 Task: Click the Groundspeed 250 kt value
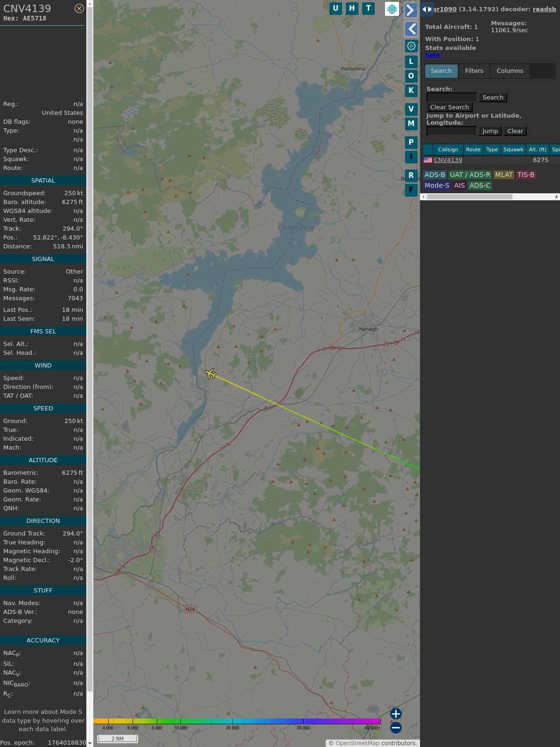[x=74, y=193]
